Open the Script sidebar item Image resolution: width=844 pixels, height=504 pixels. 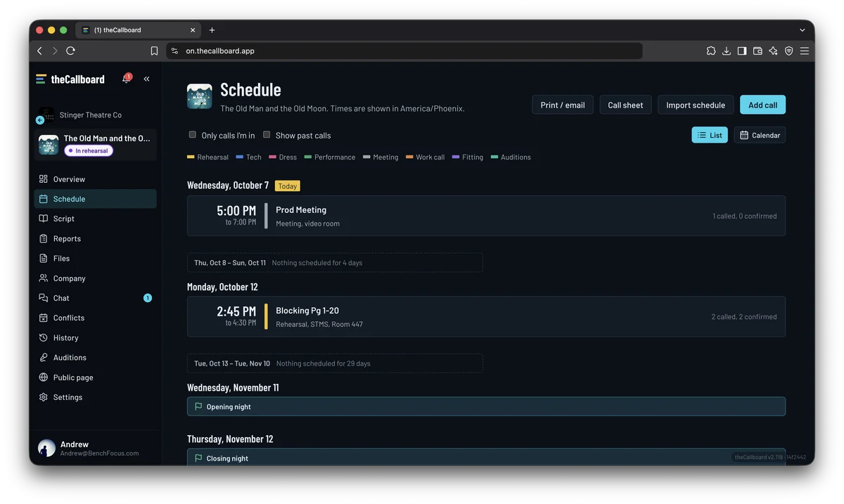pyautogui.click(x=95, y=219)
